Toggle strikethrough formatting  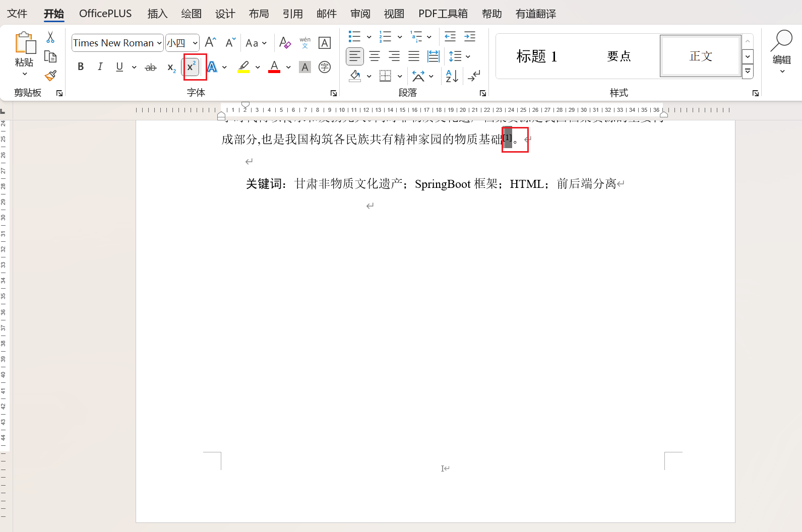click(x=151, y=67)
